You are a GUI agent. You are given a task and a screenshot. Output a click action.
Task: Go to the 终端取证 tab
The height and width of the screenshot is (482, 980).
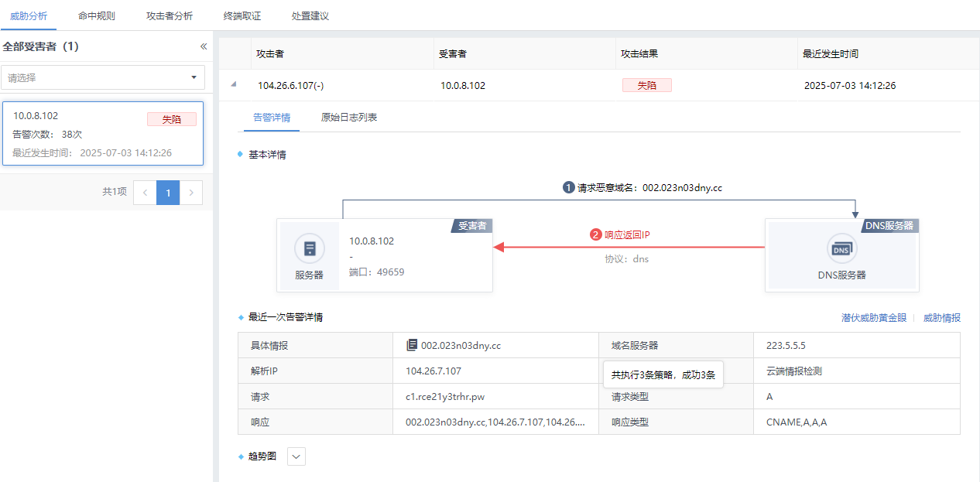click(242, 15)
